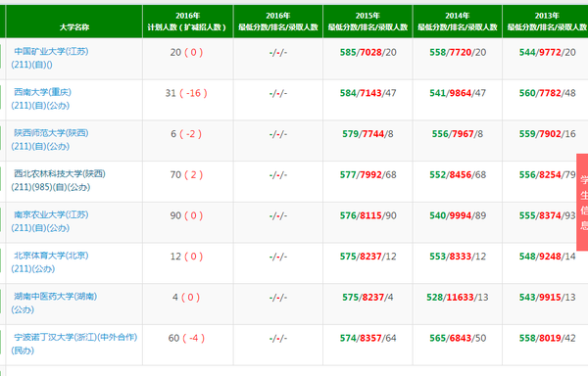
Task: Open 宁波诺丁汉大学(浙江) university link
Action: (75, 337)
